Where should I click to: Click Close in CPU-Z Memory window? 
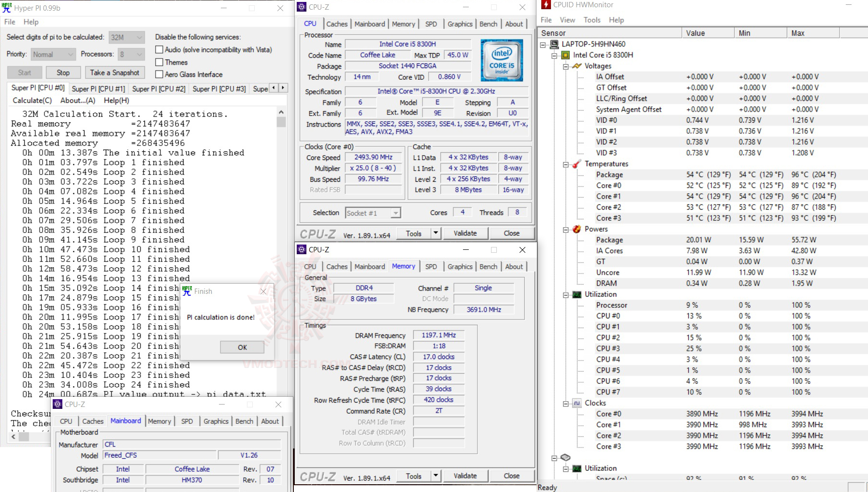coord(511,476)
